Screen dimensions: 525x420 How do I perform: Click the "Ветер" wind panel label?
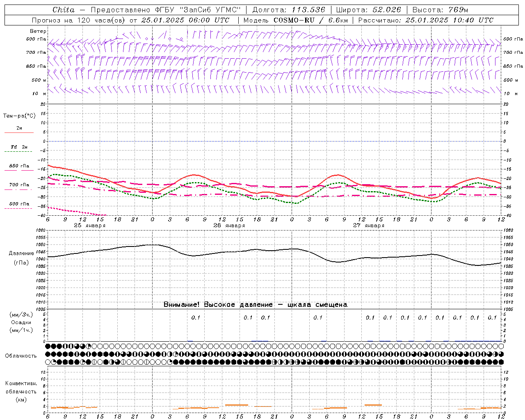(x=38, y=31)
